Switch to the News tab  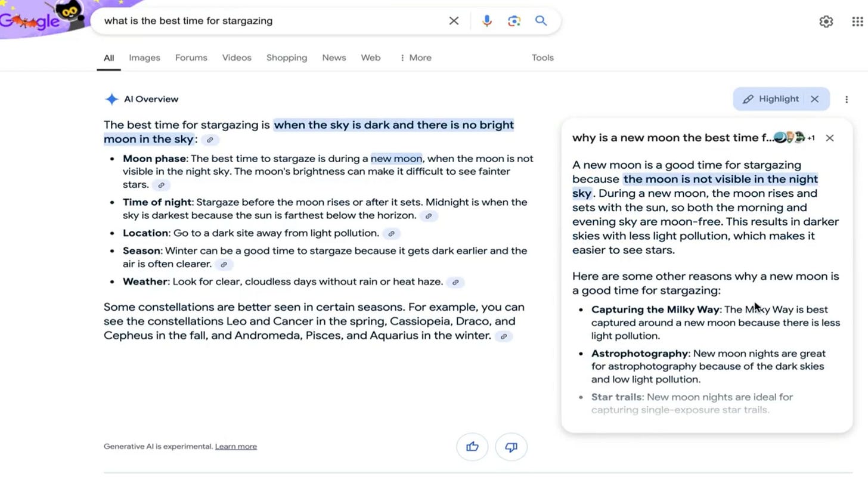click(x=334, y=58)
